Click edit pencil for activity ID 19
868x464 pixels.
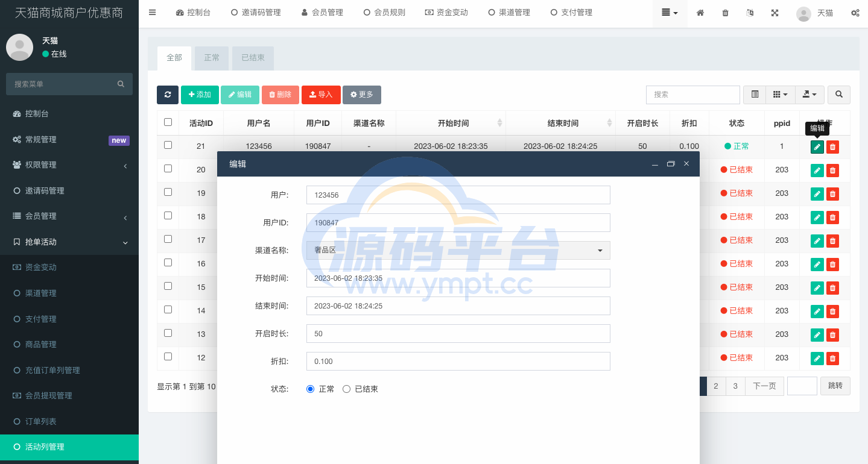click(817, 193)
